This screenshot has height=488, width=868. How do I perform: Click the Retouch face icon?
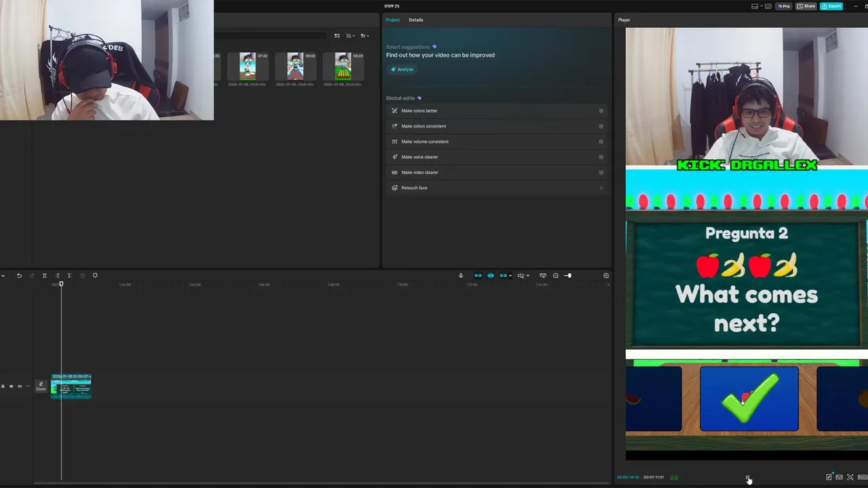pos(395,188)
